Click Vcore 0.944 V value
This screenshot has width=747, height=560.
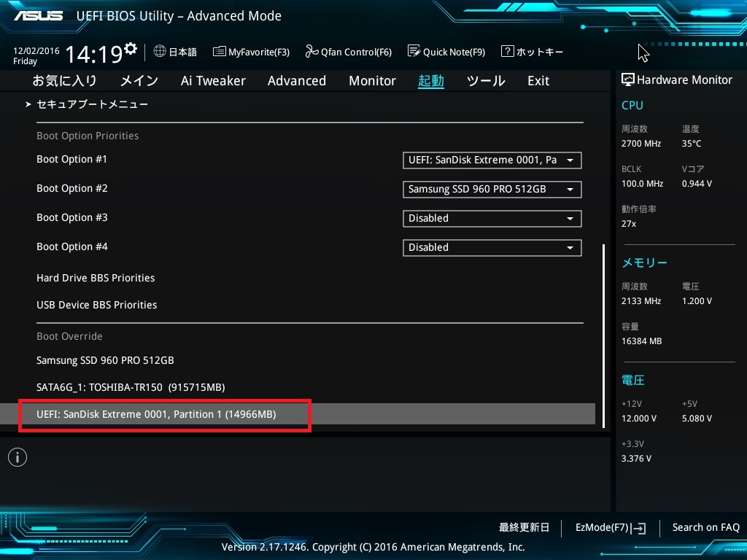697,183
